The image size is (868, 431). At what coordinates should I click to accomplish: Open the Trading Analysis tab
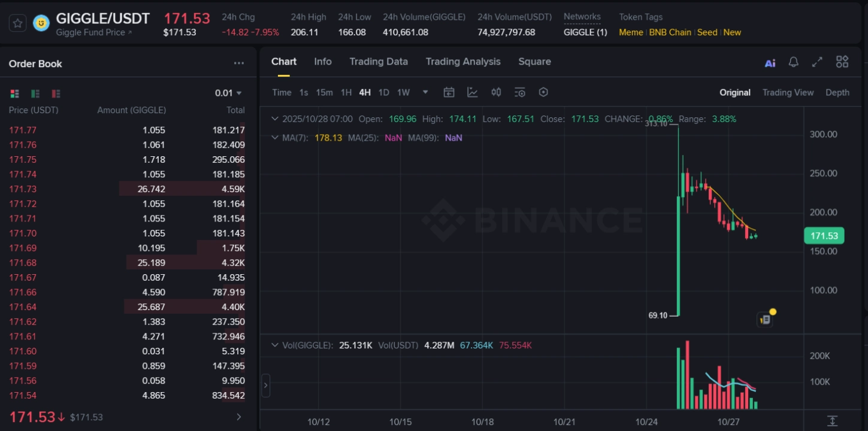pyautogui.click(x=463, y=62)
